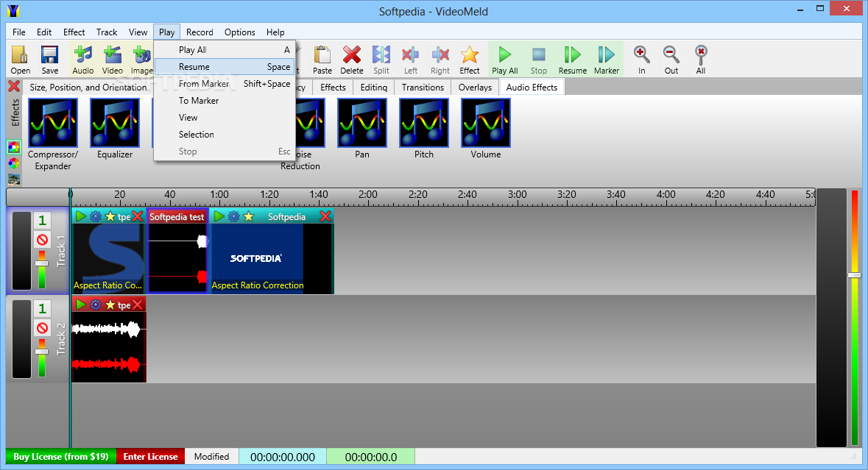Open the Effect menu

tap(74, 32)
